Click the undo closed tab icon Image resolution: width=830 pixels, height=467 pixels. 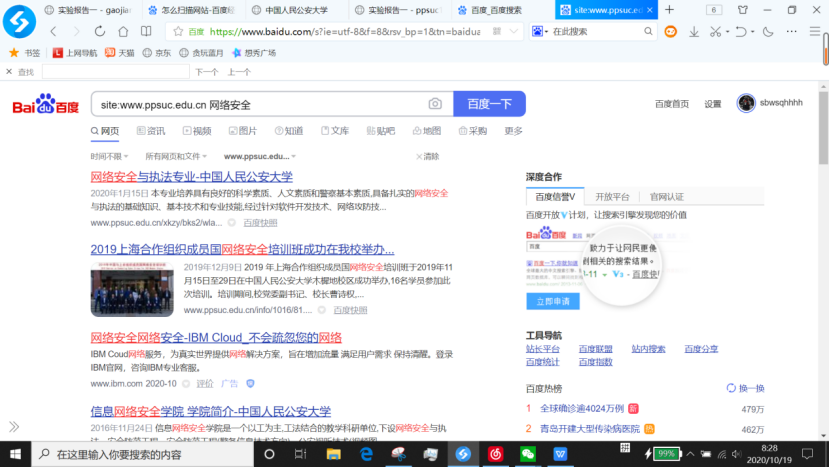pos(741,32)
